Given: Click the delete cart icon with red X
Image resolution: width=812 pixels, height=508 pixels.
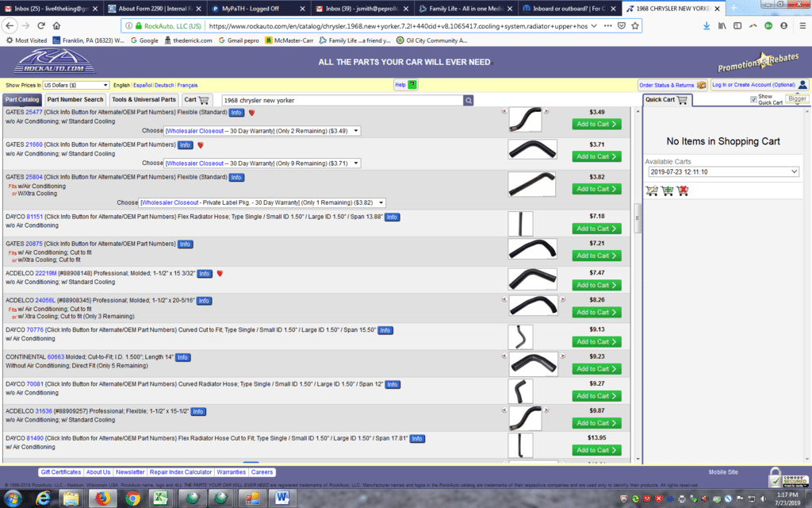Looking at the screenshot, I should pos(683,190).
